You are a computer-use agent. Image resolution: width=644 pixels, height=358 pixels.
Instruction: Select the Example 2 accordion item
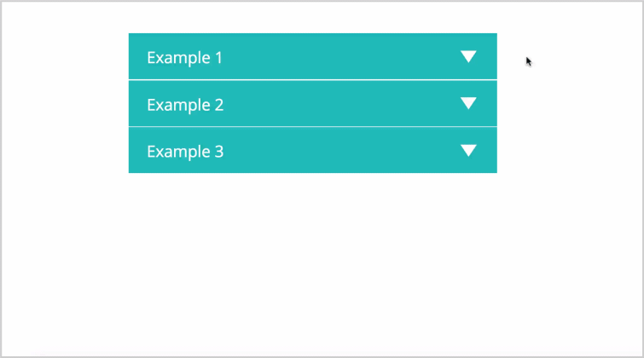coord(312,103)
